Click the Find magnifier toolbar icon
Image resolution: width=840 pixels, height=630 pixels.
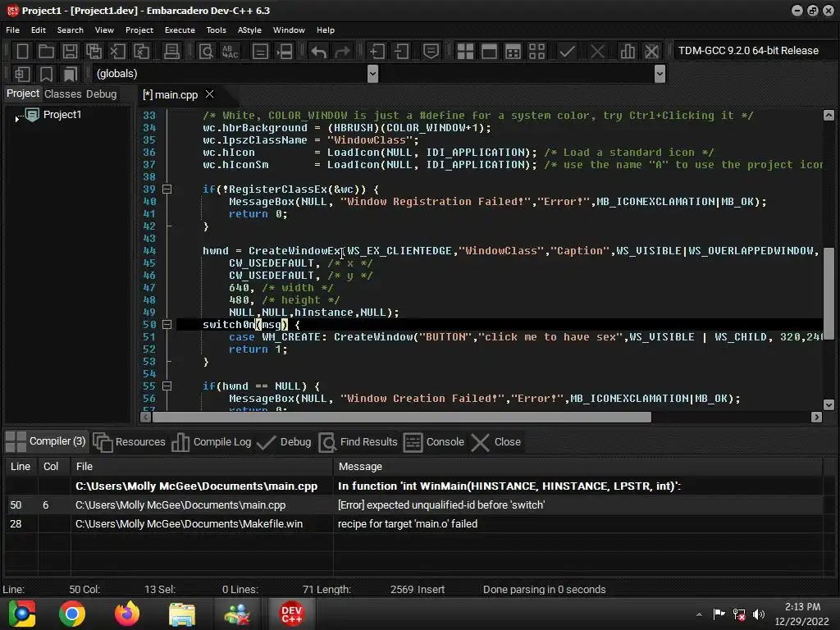[x=206, y=52]
